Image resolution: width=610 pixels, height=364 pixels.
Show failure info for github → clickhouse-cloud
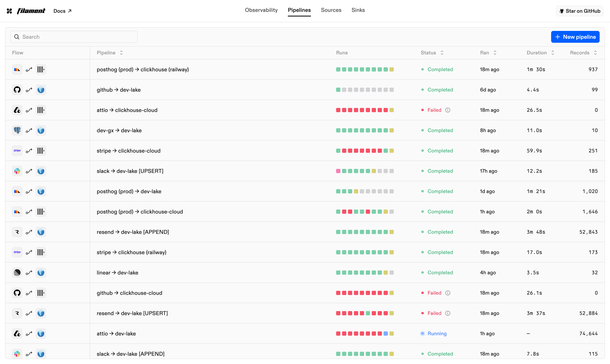(x=448, y=293)
